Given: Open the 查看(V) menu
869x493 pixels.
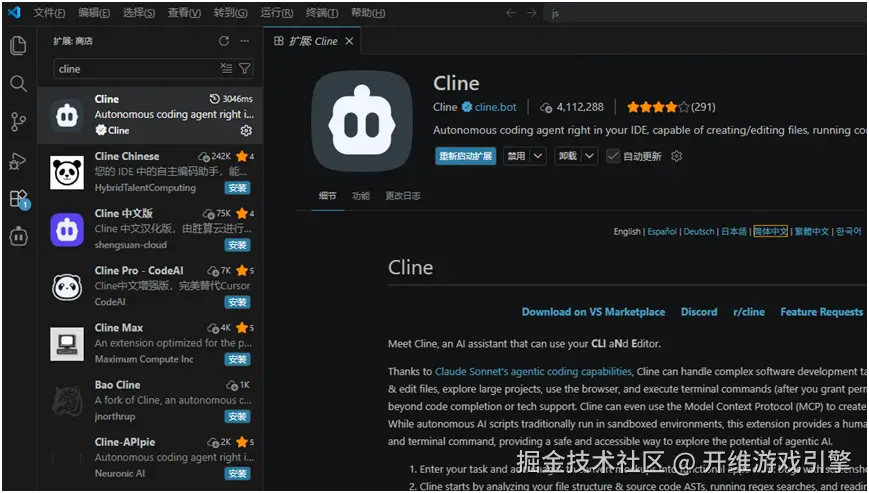Looking at the screenshot, I should click(x=185, y=13).
